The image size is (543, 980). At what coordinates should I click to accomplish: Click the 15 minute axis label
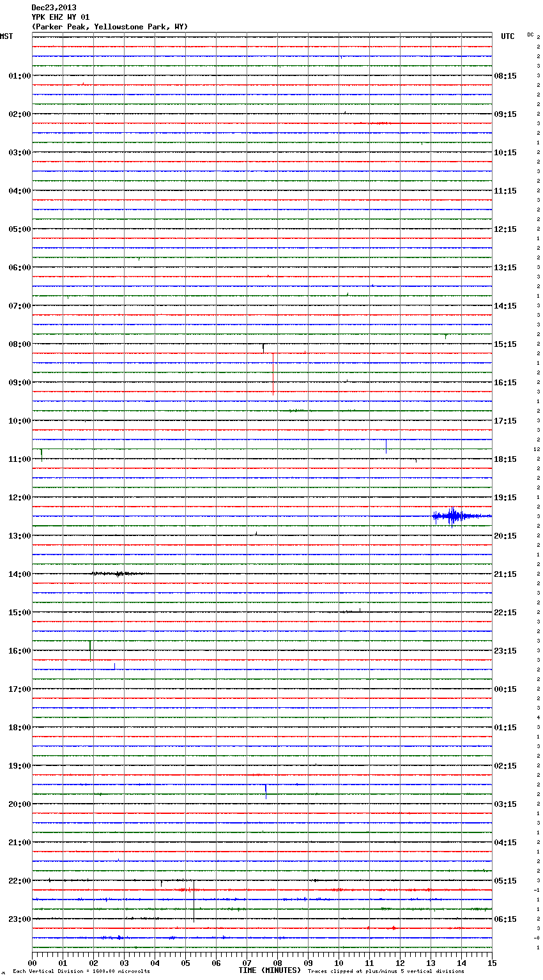(492, 963)
